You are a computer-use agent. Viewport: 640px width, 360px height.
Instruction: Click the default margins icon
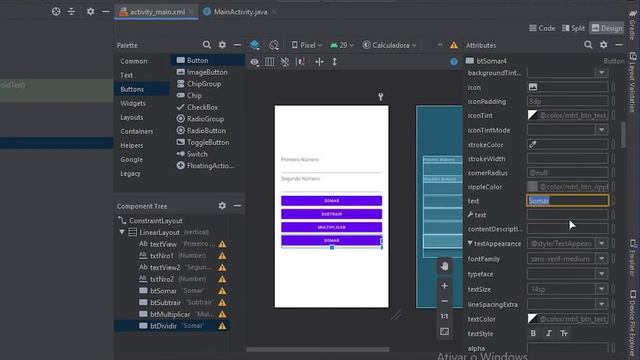click(300, 62)
